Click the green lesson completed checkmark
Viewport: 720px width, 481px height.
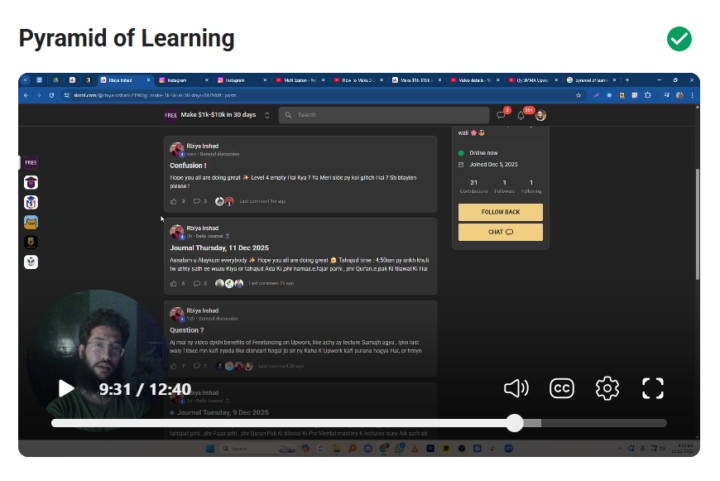click(679, 39)
